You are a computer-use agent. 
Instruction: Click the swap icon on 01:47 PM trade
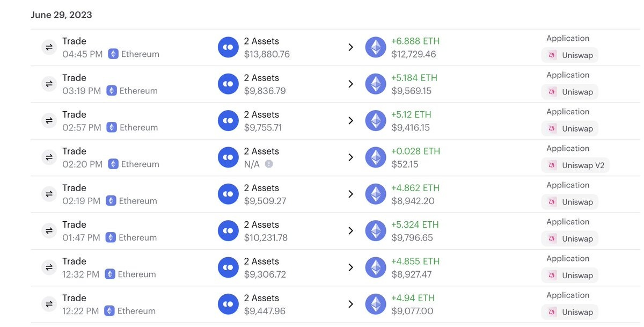coord(49,231)
